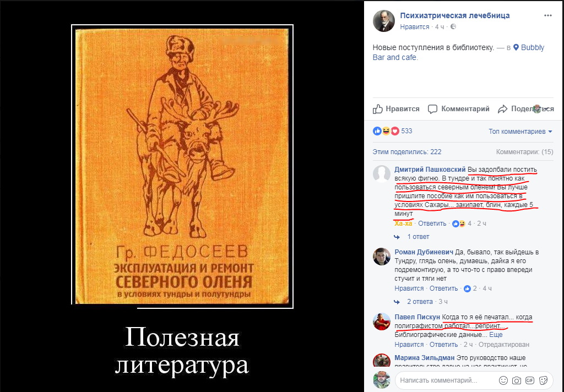Viewport: 564px width, 392px height.
Task: Click the Комментарий speech bubble button
Action: click(x=459, y=109)
